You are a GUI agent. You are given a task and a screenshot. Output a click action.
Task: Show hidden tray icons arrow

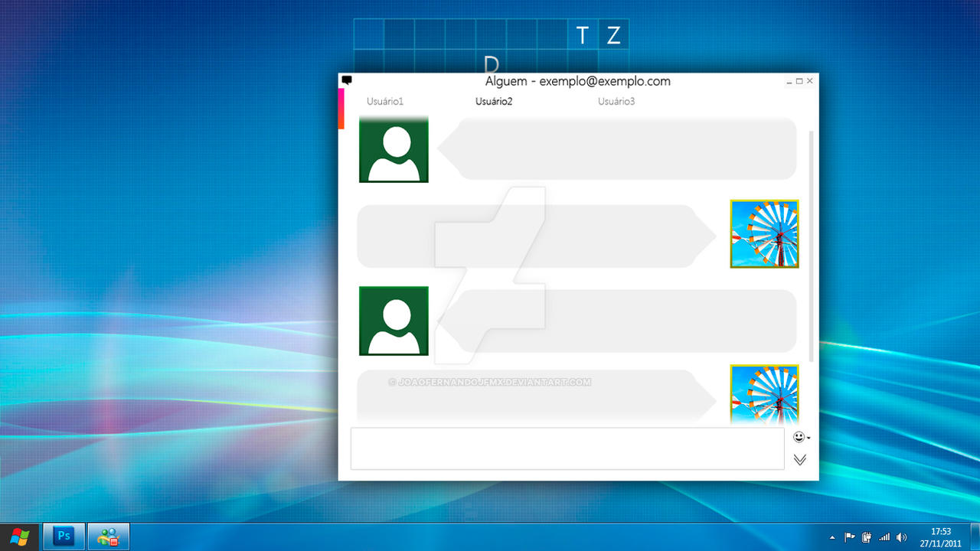(832, 537)
